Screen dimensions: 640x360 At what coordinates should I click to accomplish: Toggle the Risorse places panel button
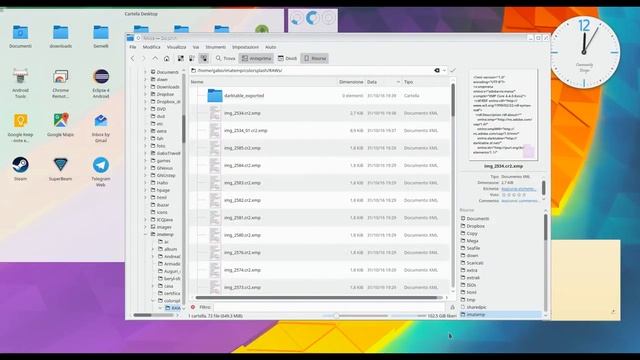pos(315,58)
